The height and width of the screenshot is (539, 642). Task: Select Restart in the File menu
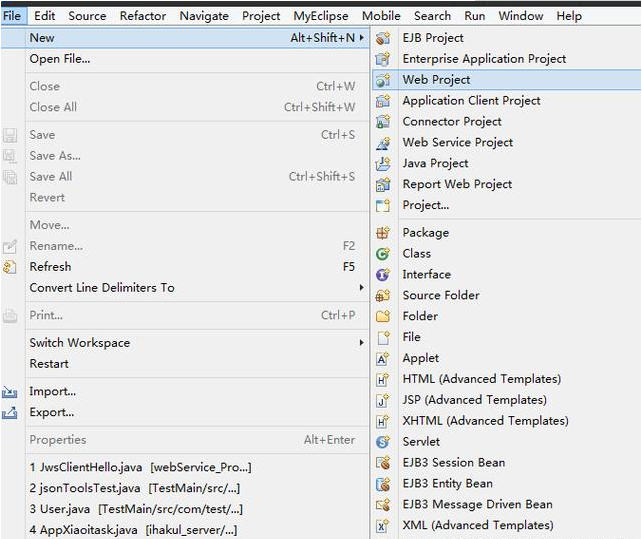49,364
